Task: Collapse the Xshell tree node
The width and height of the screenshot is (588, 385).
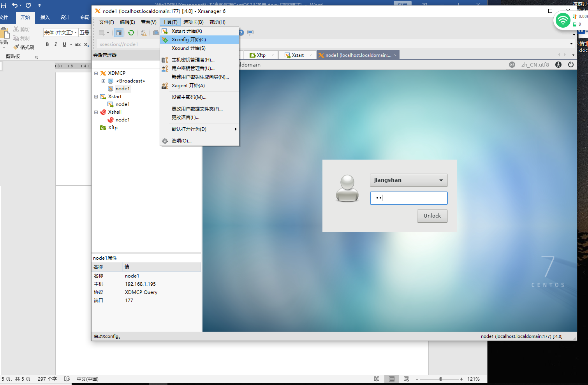Action: [96, 112]
